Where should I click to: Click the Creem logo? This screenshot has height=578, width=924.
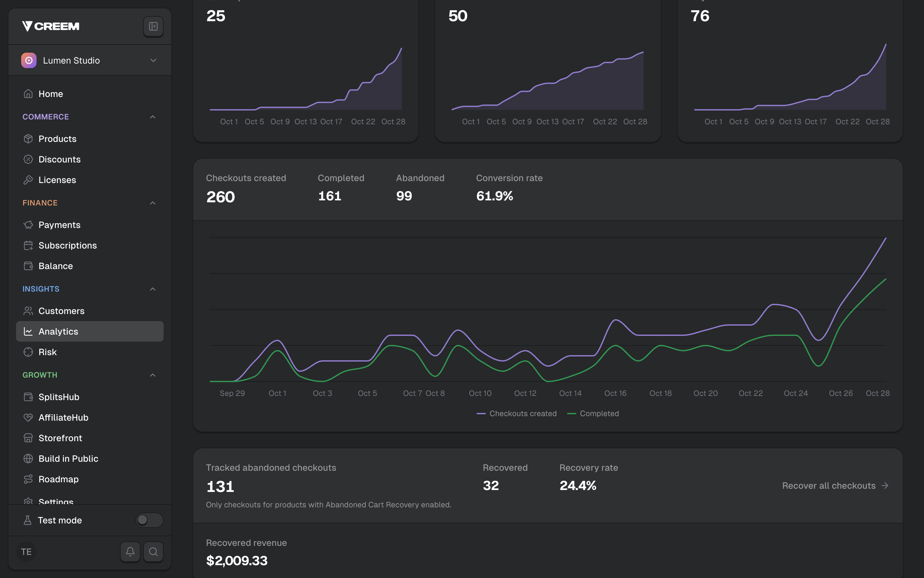point(51,26)
